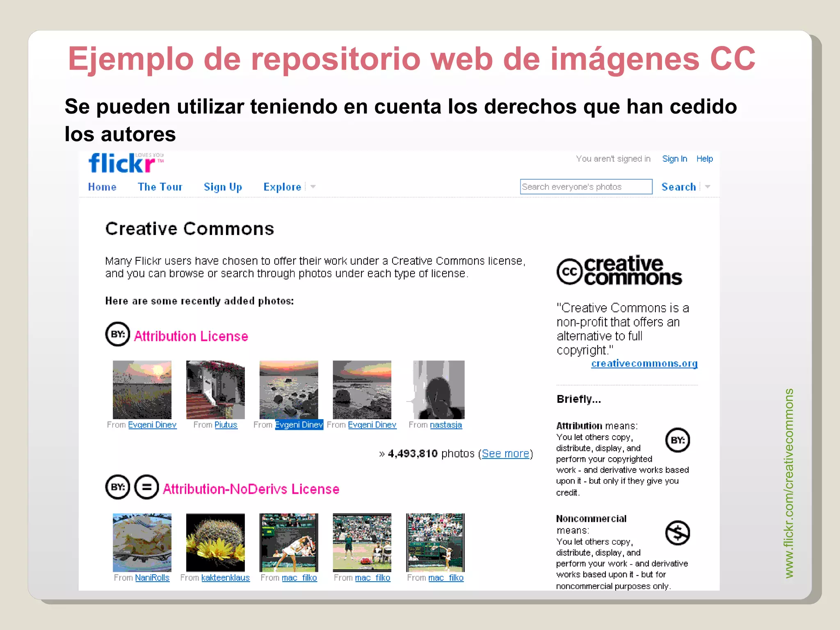Open the food plate thumbnail by NaniRolls
The height and width of the screenshot is (630, 840).
coord(142,543)
